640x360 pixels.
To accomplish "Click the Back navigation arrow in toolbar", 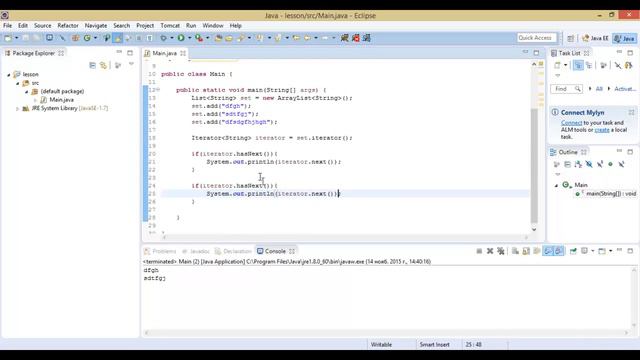I will tap(307, 38).
